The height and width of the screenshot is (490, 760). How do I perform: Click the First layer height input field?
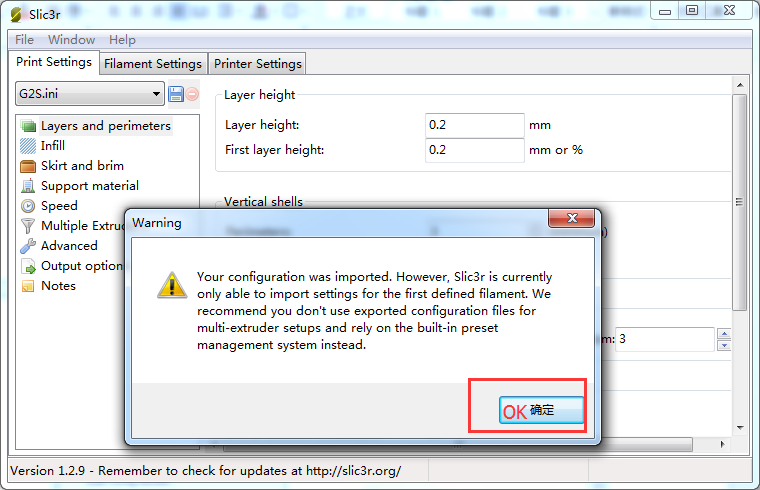(x=475, y=150)
